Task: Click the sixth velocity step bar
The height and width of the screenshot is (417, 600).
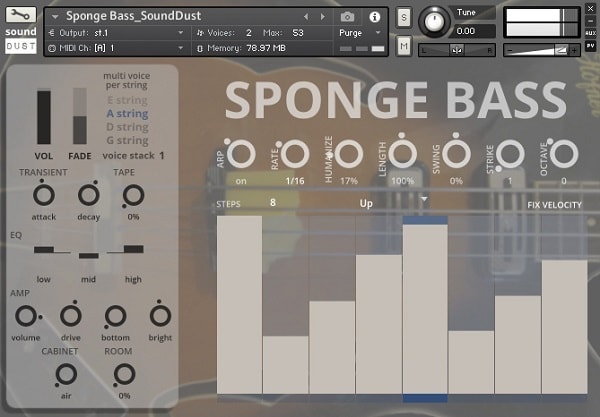Action: (471, 362)
